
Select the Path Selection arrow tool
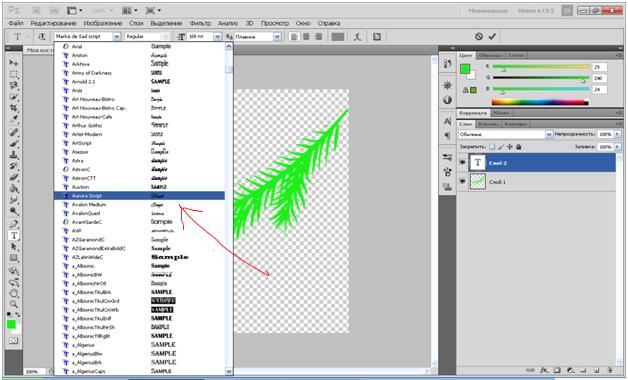(14, 247)
